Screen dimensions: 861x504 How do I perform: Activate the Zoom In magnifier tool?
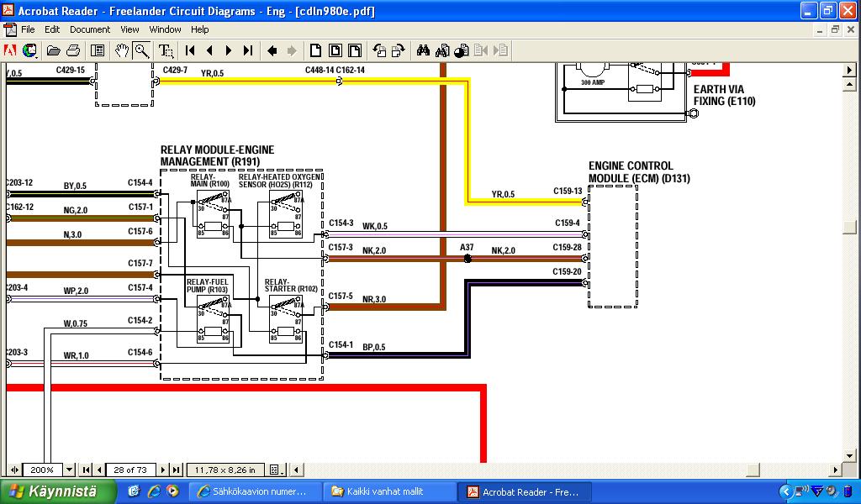click(141, 50)
